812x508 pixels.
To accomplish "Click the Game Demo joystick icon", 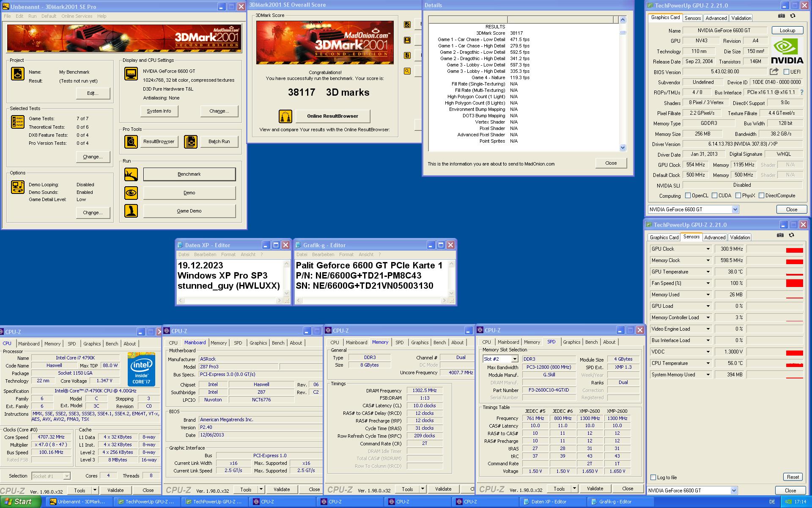I will pyautogui.click(x=131, y=211).
